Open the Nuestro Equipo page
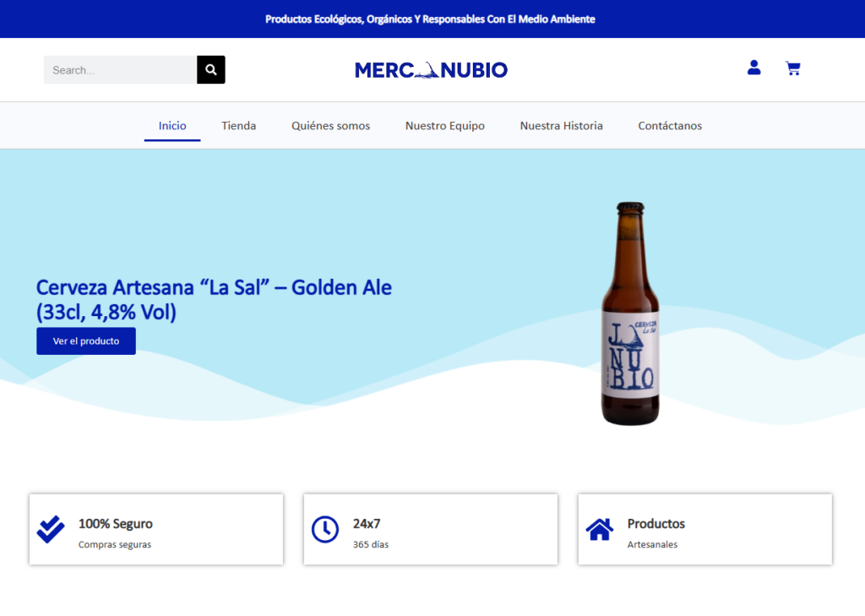 coord(445,126)
